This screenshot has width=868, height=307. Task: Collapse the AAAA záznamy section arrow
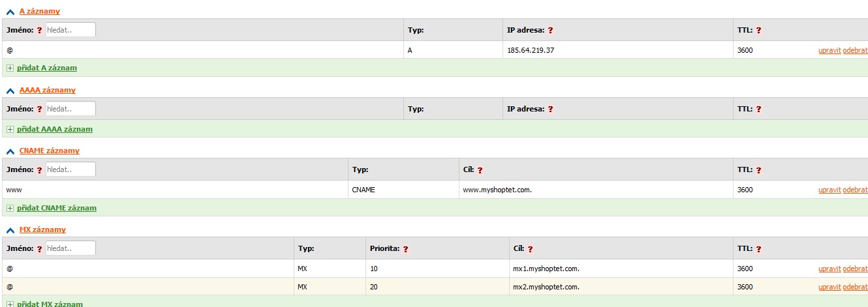10,91
